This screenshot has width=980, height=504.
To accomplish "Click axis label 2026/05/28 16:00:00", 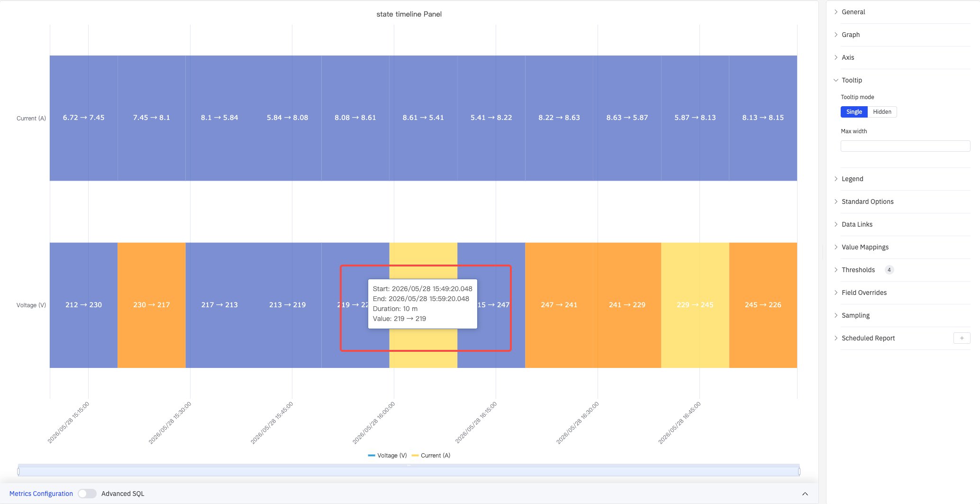I will tap(373, 422).
